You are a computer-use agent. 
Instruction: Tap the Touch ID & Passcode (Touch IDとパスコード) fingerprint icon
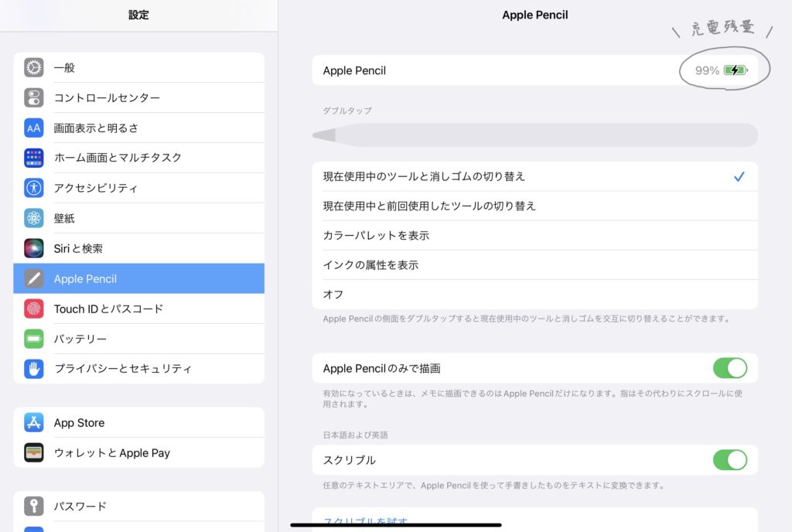coord(34,309)
